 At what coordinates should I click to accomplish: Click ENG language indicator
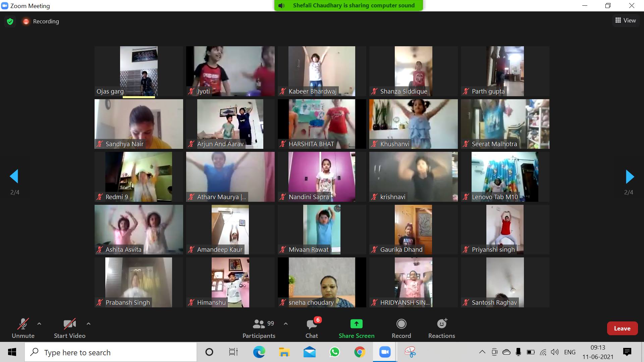coord(570,352)
